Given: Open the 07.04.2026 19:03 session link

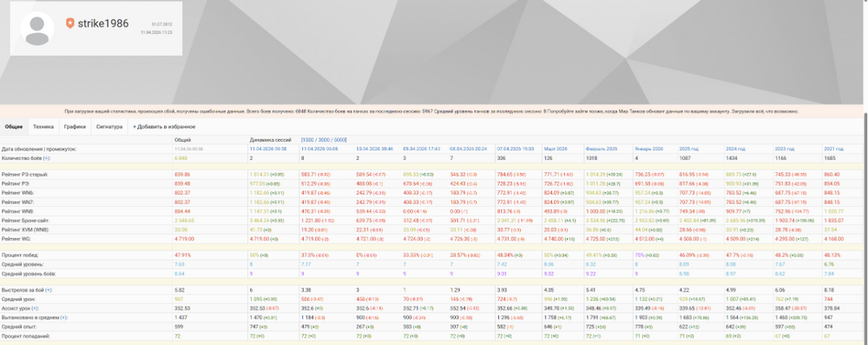Looking at the screenshot, I should [514, 149].
